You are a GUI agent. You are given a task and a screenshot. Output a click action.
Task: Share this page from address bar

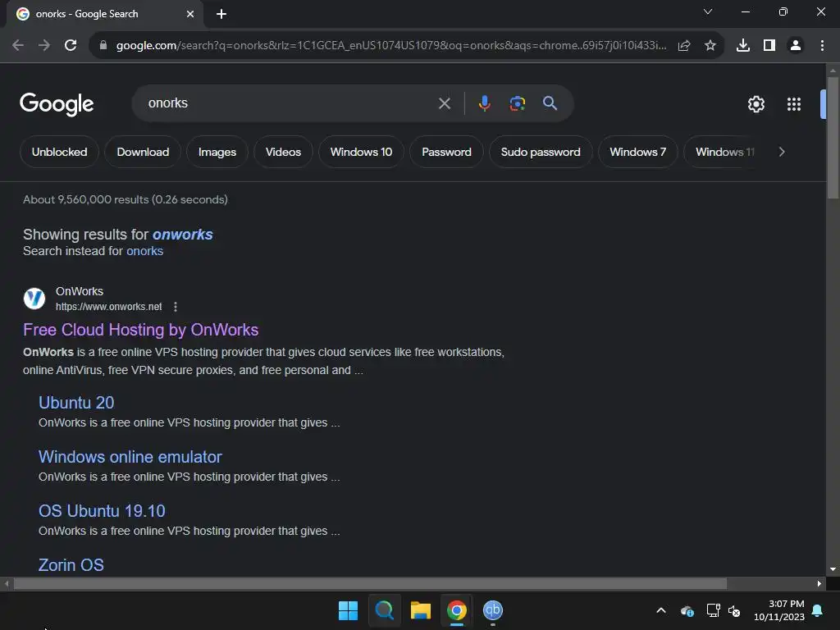[684, 46]
